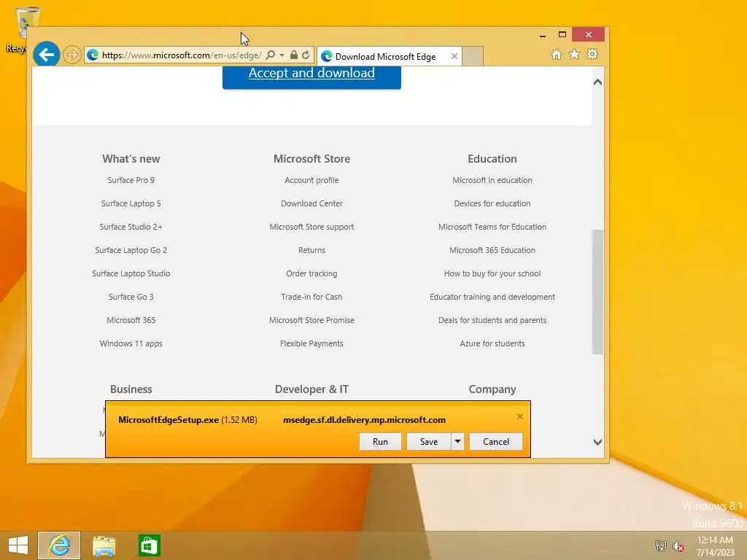Click the blue Back arrow button
The height and width of the screenshot is (560, 747).
tap(46, 55)
